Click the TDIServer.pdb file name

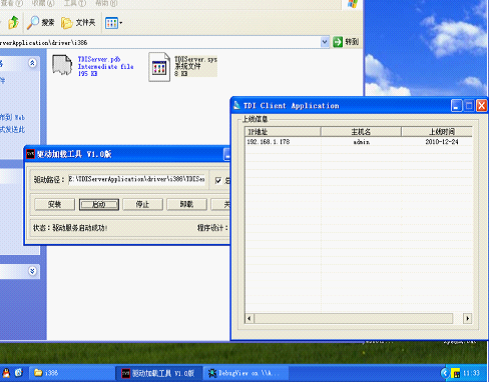pyautogui.click(x=99, y=59)
